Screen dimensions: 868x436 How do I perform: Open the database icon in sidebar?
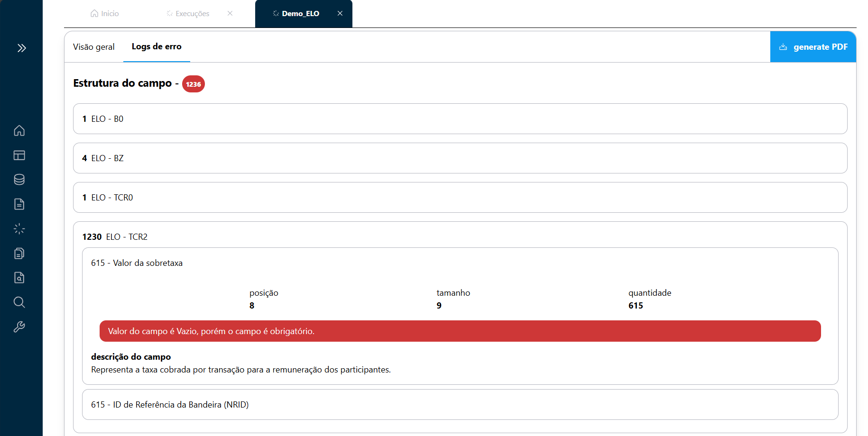19,180
